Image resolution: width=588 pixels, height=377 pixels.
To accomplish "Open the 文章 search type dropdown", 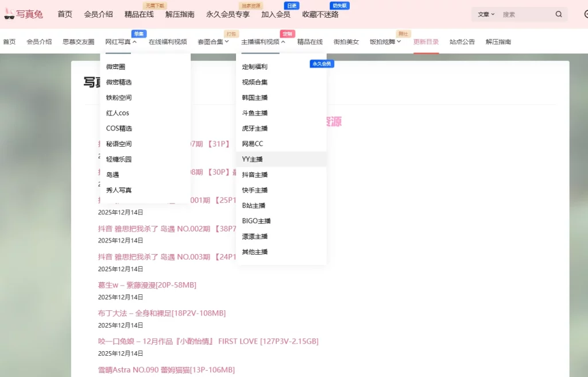I will tap(486, 14).
